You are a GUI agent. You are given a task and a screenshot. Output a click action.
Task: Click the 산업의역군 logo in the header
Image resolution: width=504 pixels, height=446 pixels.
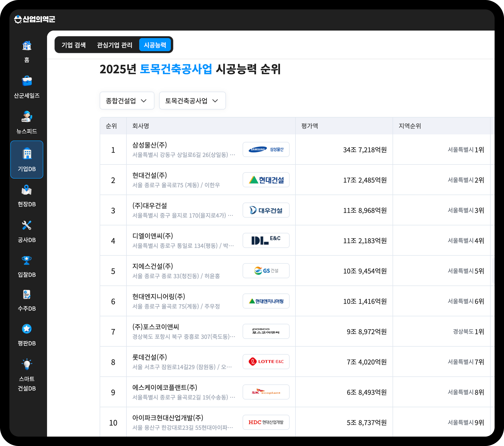click(34, 19)
